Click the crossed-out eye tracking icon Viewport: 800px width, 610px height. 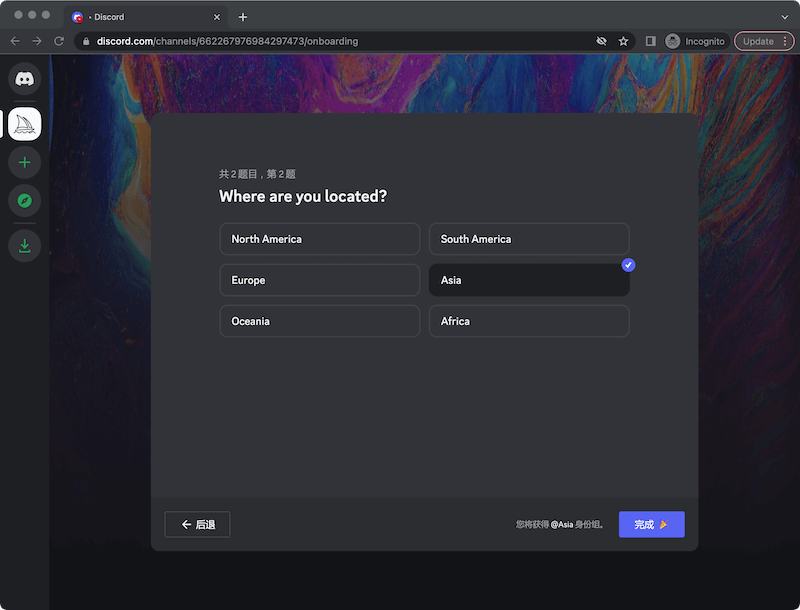(x=601, y=41)
